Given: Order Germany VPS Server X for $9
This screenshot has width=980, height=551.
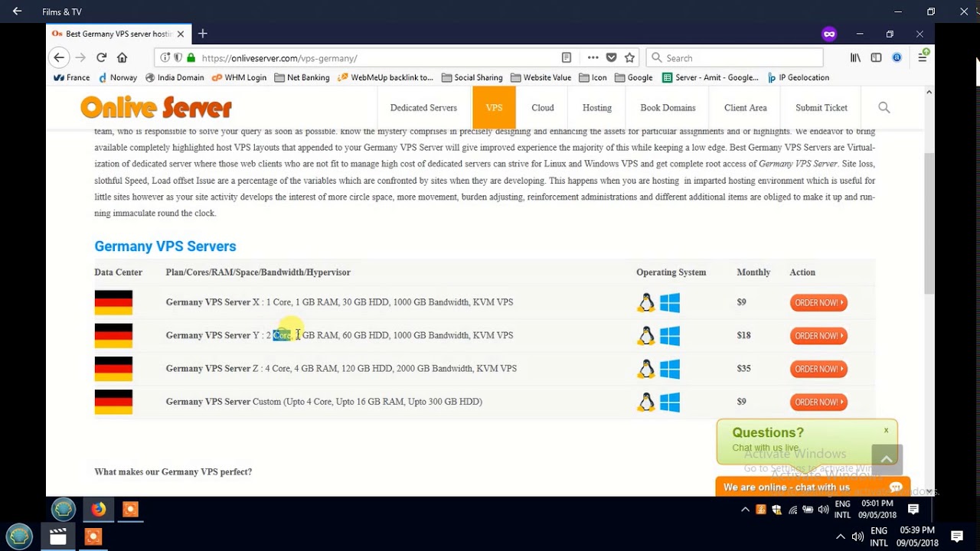Looking at the screenshot, I should 818,303.
